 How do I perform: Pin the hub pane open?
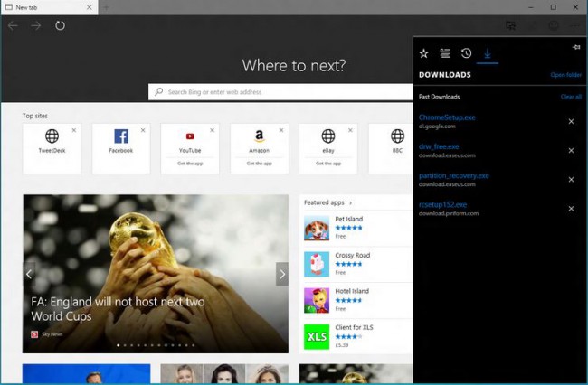[576, 47]
